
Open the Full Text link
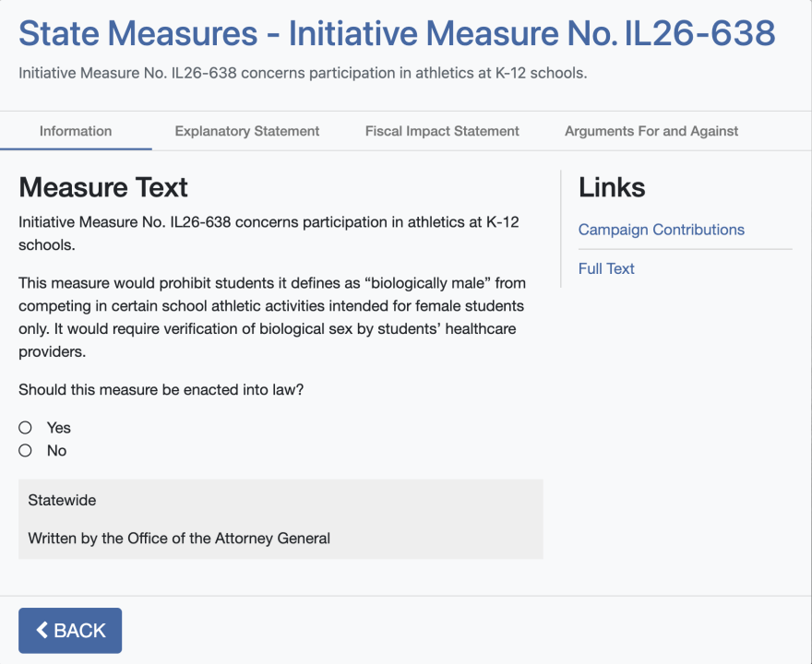(x=606, y=268)
